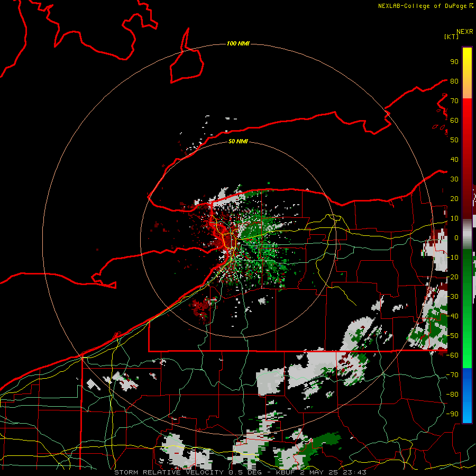Click the 'NEXR' label above the color scale
Image resolution: width=476 pixels, height=476 pixels.
(x=465, y=32)
